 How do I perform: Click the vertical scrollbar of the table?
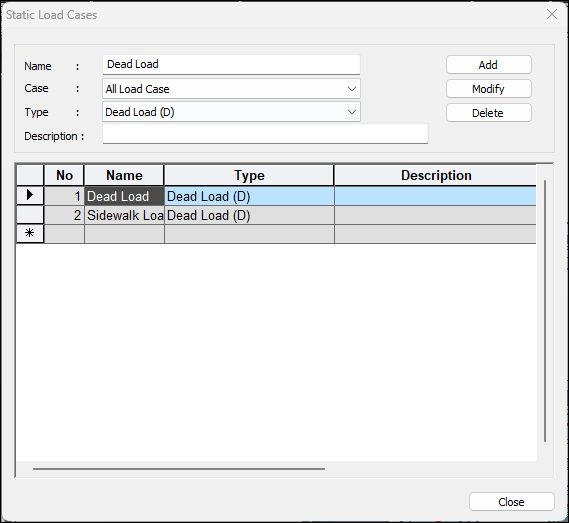[x=545, y=311]
